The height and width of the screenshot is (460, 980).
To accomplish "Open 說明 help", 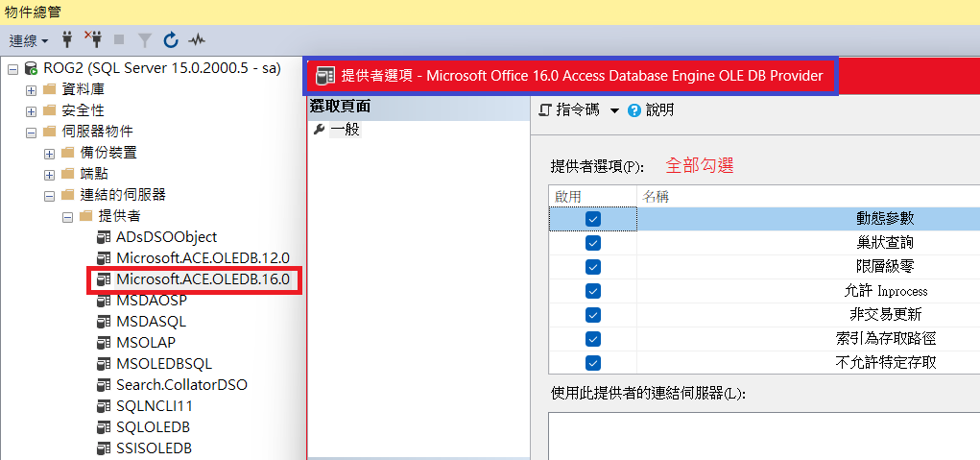I will (x=651, y=110).
